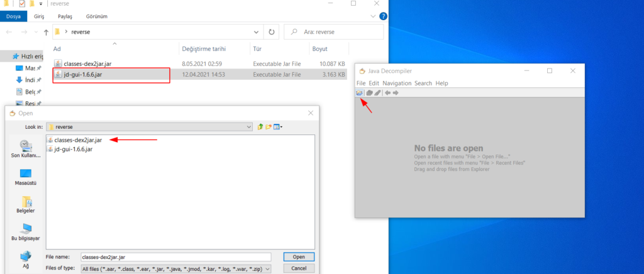Select classes-dex2jar.jar in the Open dialog list

click(x=77, y=140)
